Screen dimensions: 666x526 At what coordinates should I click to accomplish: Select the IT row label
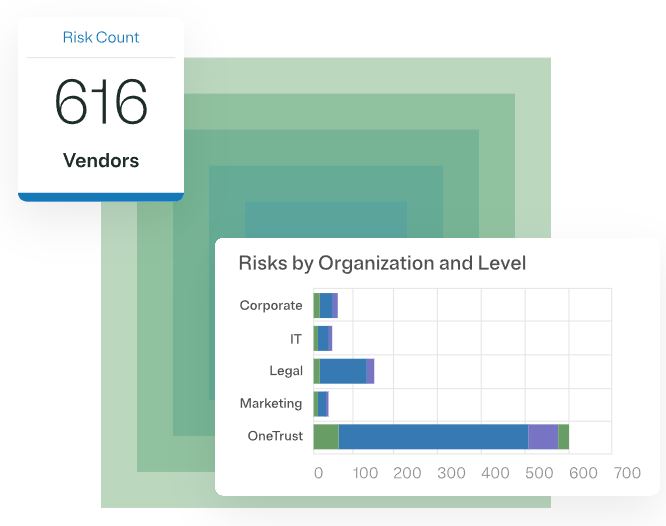coord(295,339)
